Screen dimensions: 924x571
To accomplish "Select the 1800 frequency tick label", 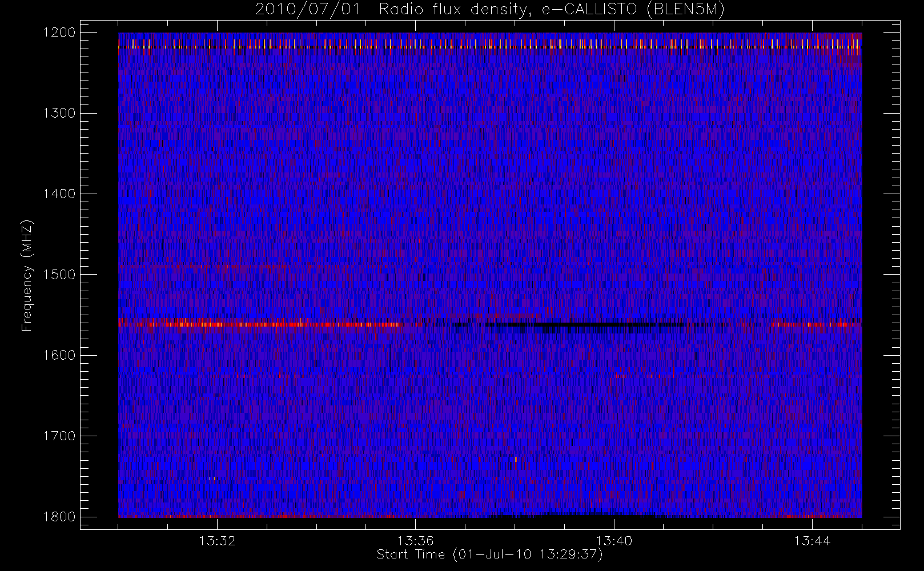I will coord(60,517).
